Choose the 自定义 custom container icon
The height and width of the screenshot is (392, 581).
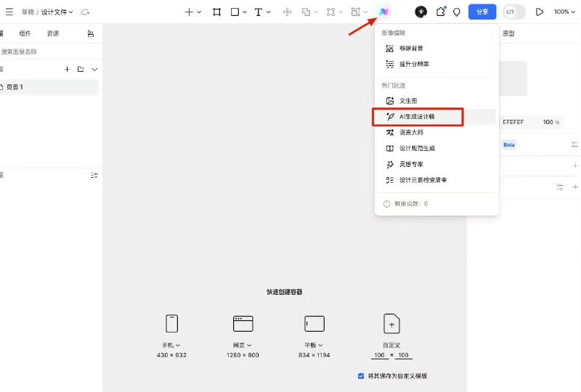pyautogui.click(x=391, y=324)
